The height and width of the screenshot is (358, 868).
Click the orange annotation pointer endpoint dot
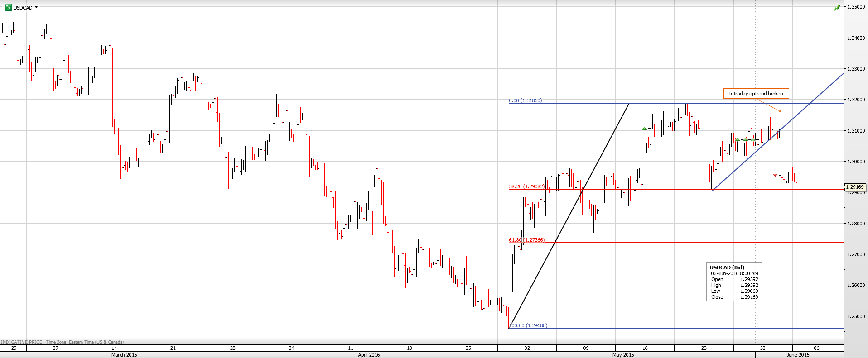pos(780,111)
